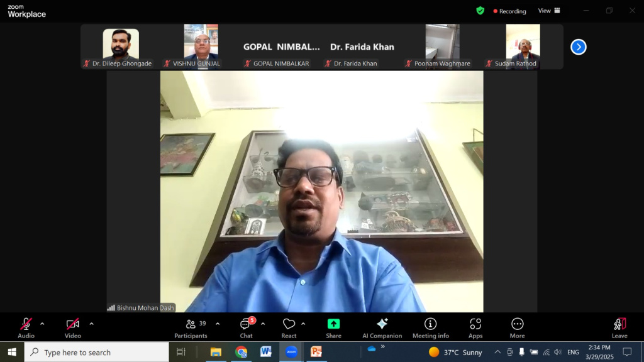
Task: Click the Windows taskbar search box
Action: pyautogui.click(x=97, y=352)
